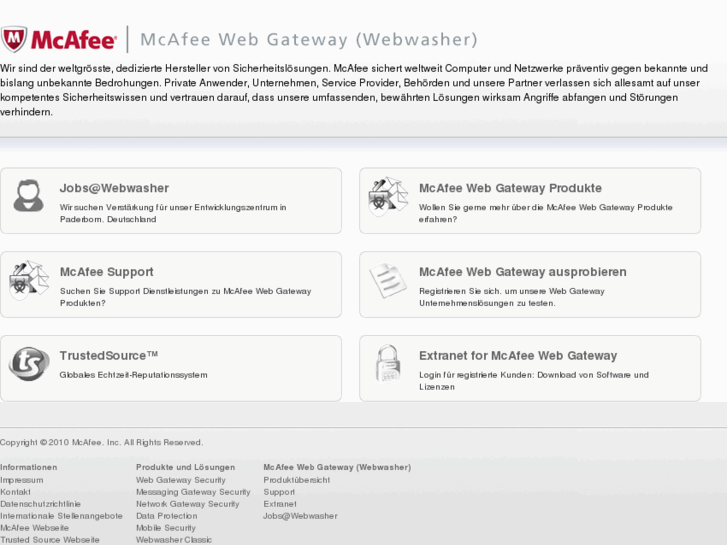Click the McAfee Web Gateway Produkte envelope icon
This screenshot has height=545, width=727.
coord(388,195)
